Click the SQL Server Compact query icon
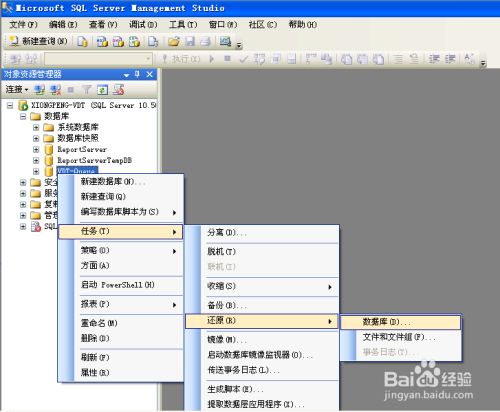This screenshot has width=500, height=412. point(153,41)
